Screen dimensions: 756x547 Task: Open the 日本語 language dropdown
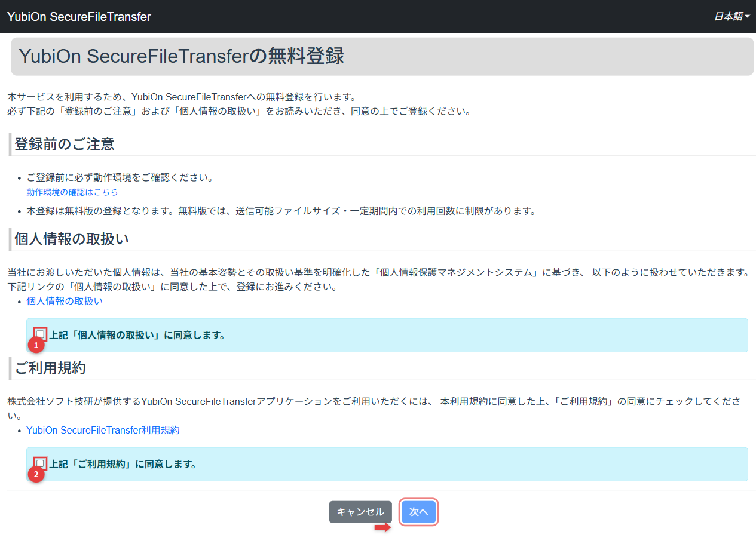pos(731,17)
